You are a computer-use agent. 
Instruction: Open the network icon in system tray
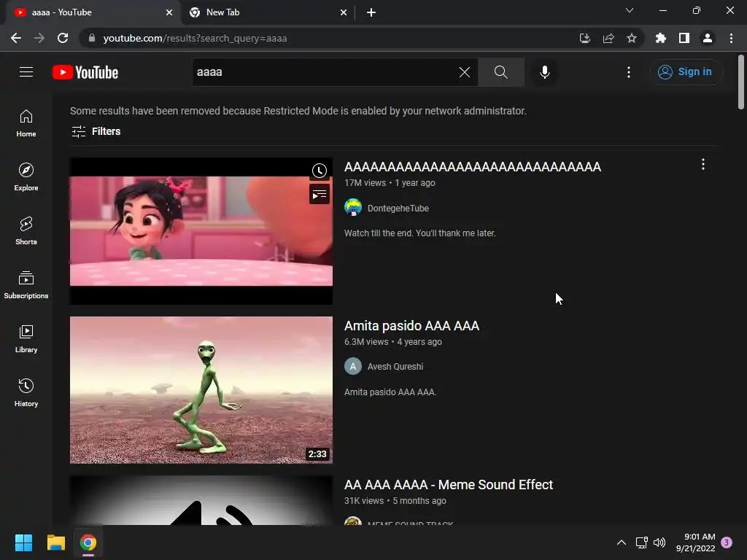pos(641,542)
